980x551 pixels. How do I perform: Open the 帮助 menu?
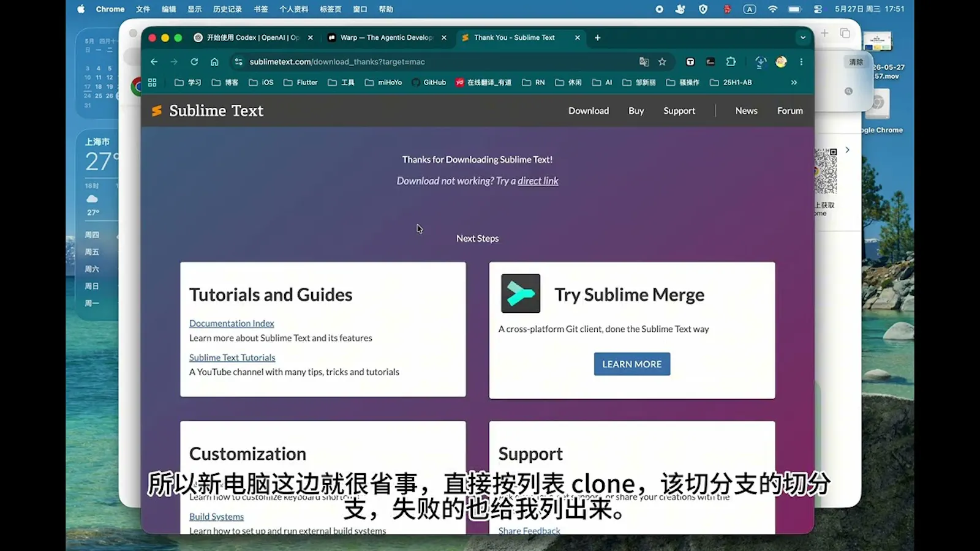(x=386, y=9)
